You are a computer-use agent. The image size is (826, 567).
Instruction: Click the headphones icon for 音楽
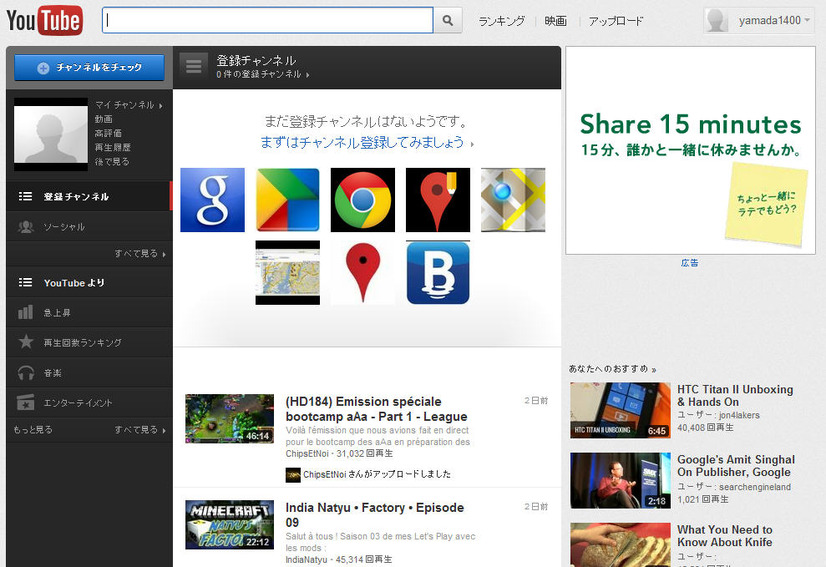pos(25,373)
